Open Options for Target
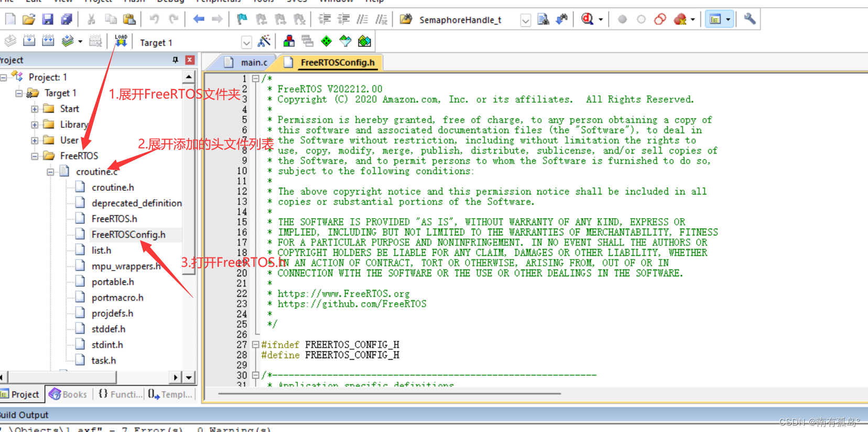 point(264,41)
